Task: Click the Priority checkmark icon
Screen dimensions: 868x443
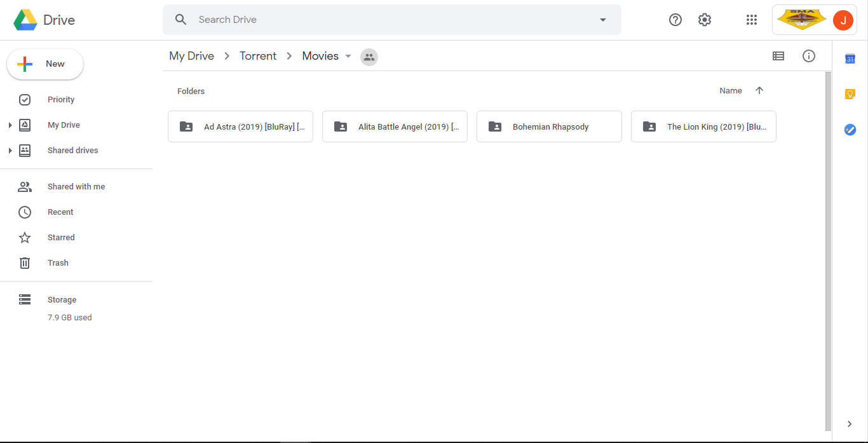Action: (x=25, y=100)
